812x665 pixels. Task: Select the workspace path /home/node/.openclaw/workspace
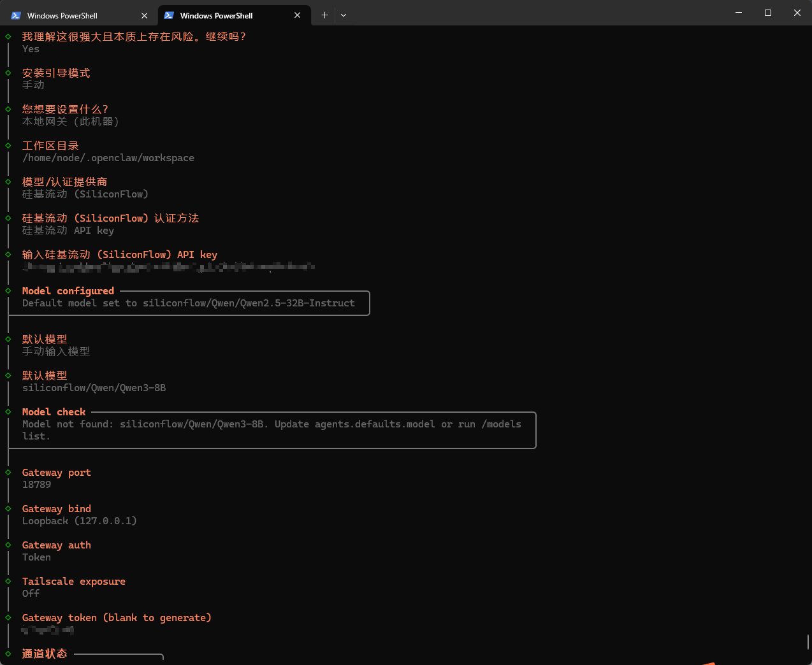coord(108,157)
